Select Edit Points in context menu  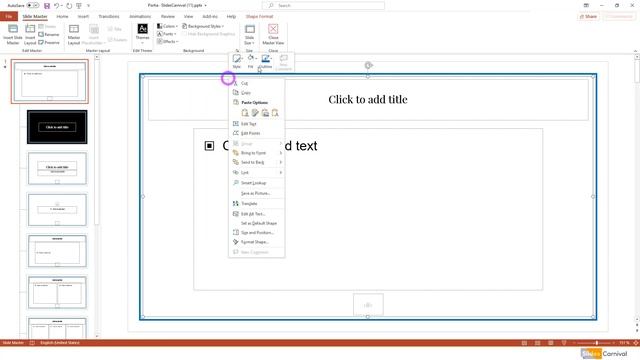256,133
